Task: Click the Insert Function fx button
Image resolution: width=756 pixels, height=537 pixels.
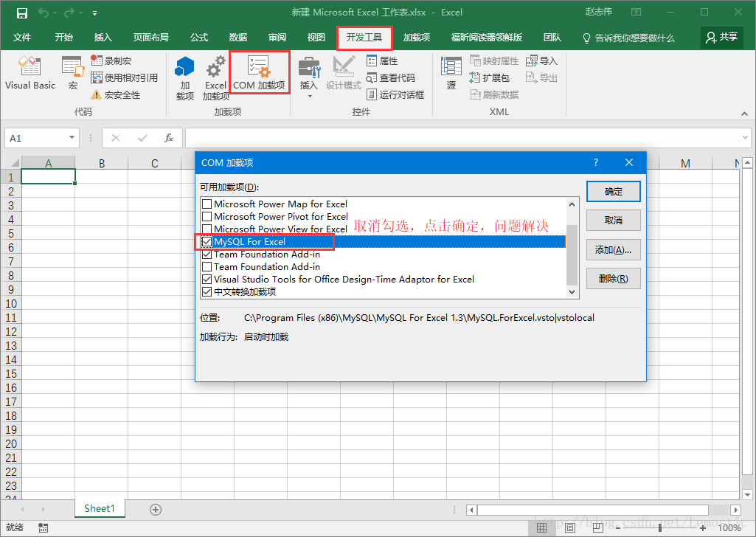Action: tap(169, 139)
